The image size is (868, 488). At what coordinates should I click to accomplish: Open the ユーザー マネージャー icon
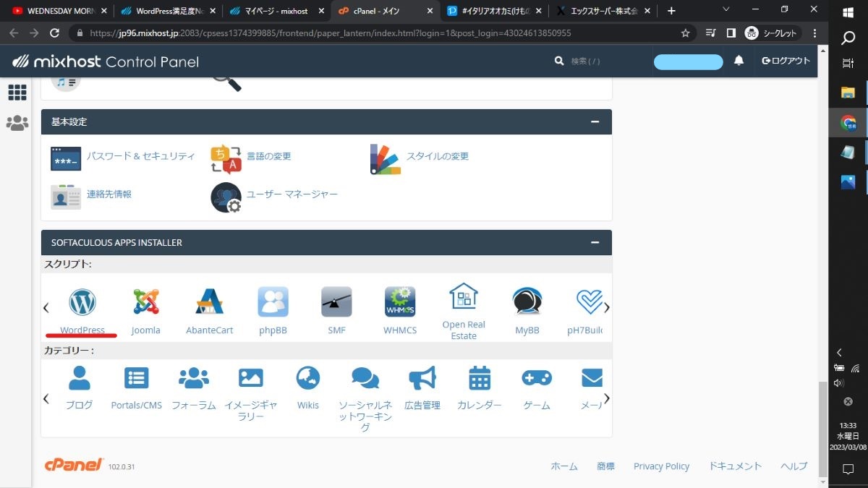pos(226,197)
